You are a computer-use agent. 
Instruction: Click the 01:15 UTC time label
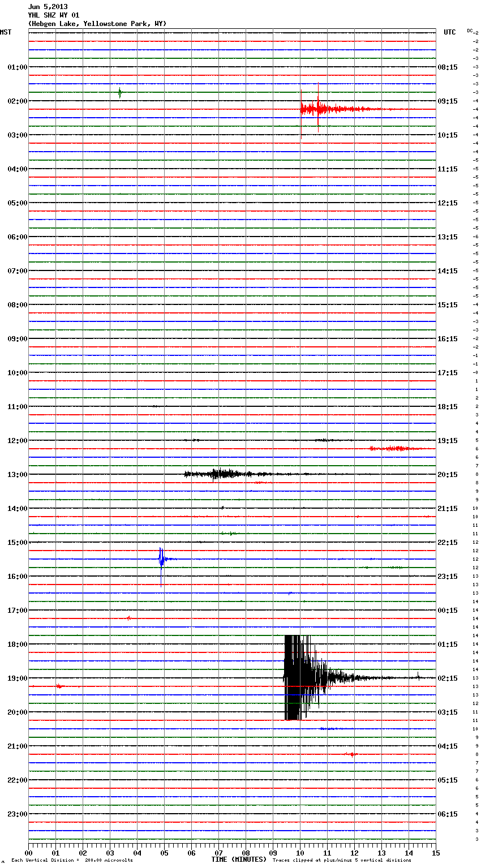tap(448, 644)
